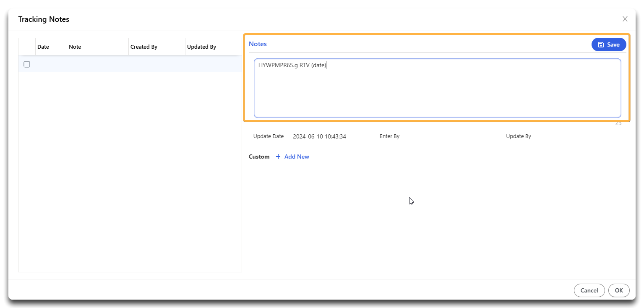Click the Update By field area
This screenshot has width=644, height=308.
(519, 136)
